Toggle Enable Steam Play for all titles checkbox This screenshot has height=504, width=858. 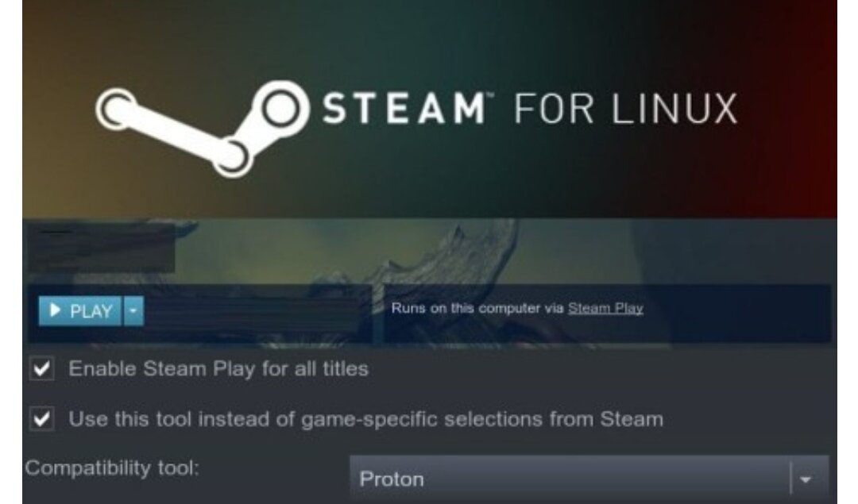pyautogui.click(x=41, y=368)
